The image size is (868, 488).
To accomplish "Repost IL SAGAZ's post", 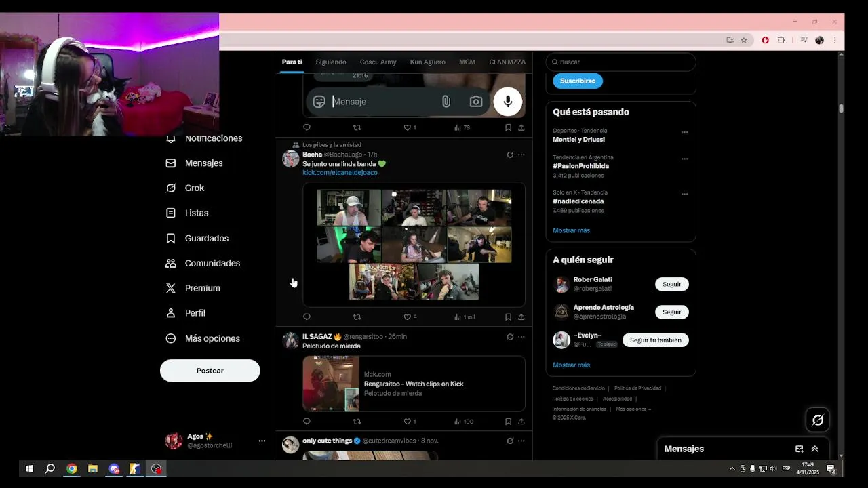I will pyautogui.click(x=357, y=421).
